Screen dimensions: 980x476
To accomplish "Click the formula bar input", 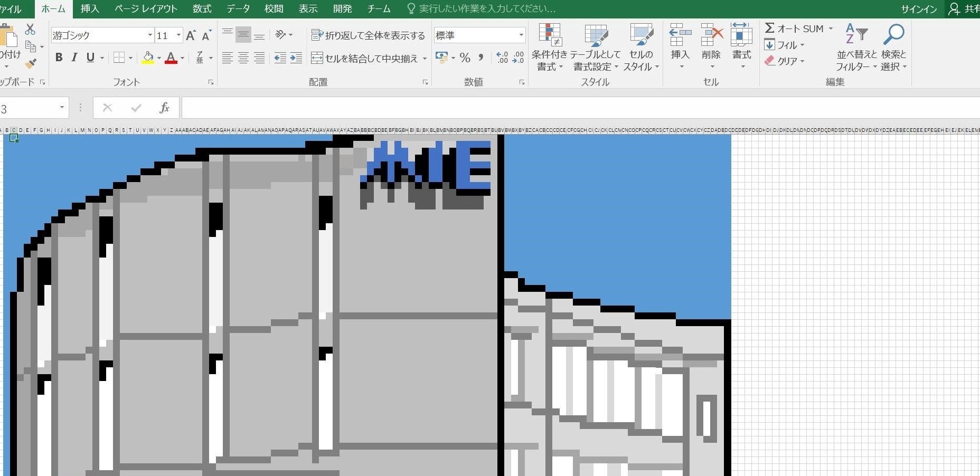I will [x=581, y=108].
